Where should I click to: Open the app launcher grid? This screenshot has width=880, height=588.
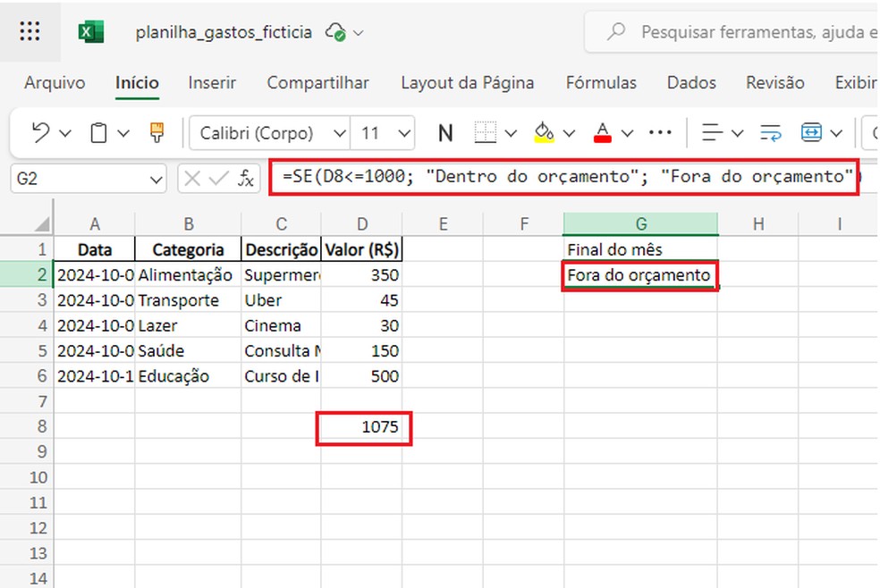[30, 31]
